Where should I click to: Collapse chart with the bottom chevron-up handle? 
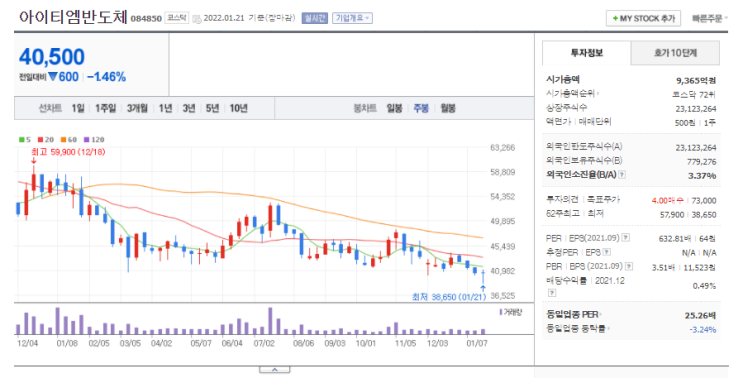(275, 370)
